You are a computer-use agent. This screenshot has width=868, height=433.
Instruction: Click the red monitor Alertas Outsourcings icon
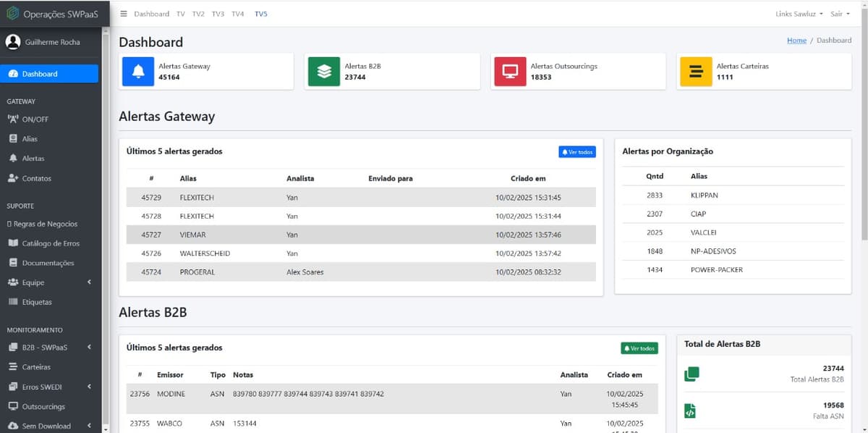[510, 71]
